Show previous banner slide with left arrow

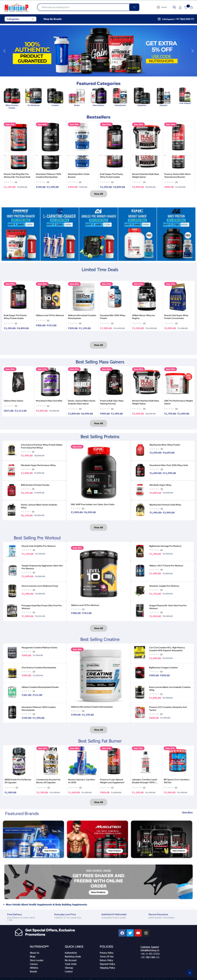tap(5, 51)
